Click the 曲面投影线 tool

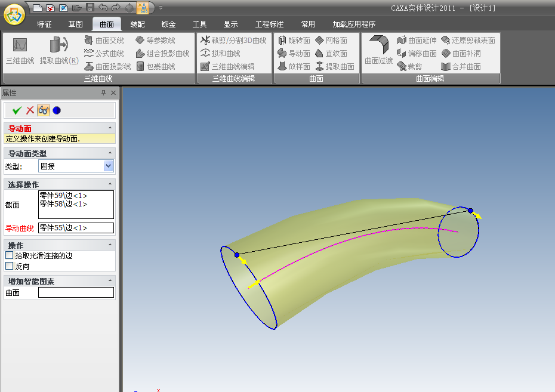click(107, 66)
